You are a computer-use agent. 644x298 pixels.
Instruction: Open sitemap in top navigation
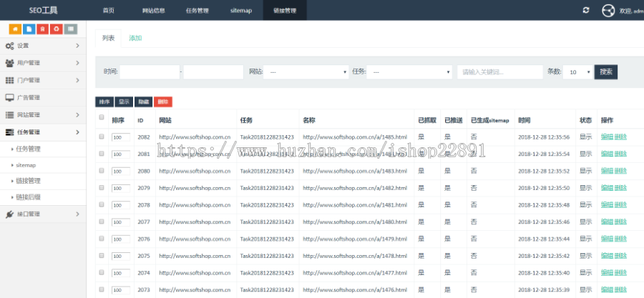(x=241, y=11)
